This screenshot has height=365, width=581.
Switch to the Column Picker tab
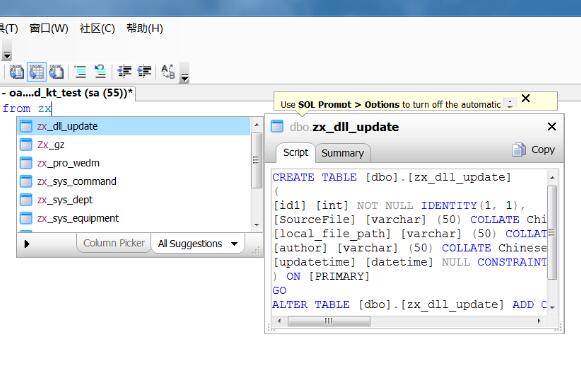tap(114, 243)
